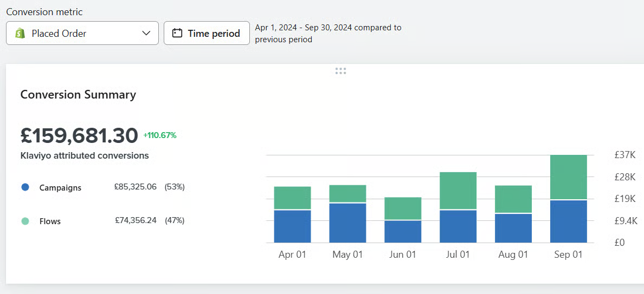The width and height of the screenshot is (644, 294).
Task: Click the Shopify bag icon
Action: [20, 34]
